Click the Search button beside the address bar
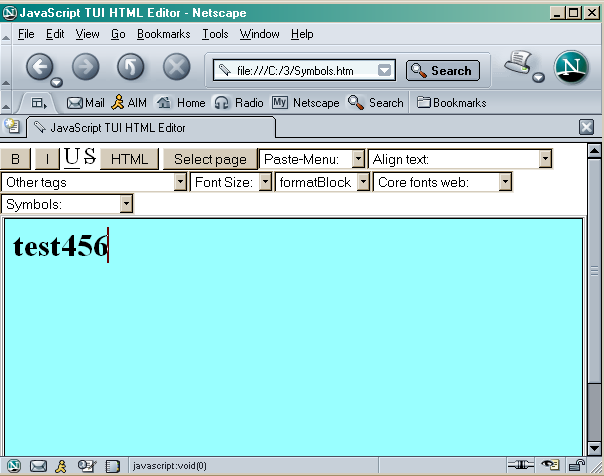The image size is (604, 476). pyautogui.click(x=443, y=70)
